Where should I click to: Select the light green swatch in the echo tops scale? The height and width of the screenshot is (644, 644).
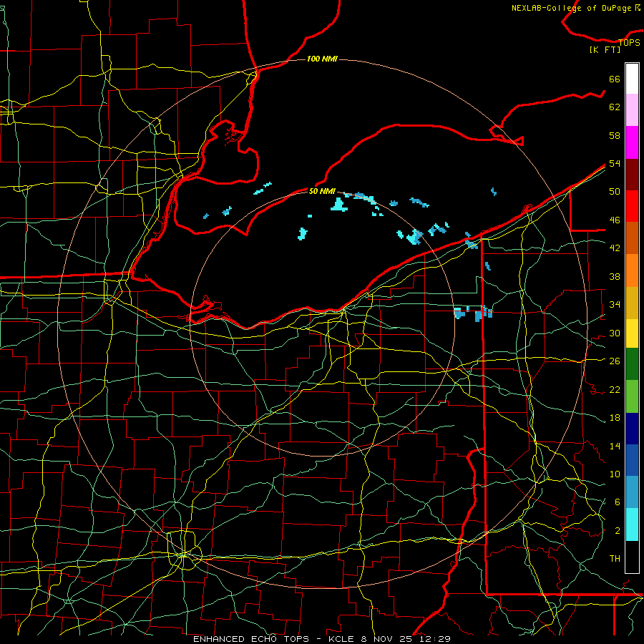click(632, 396)
